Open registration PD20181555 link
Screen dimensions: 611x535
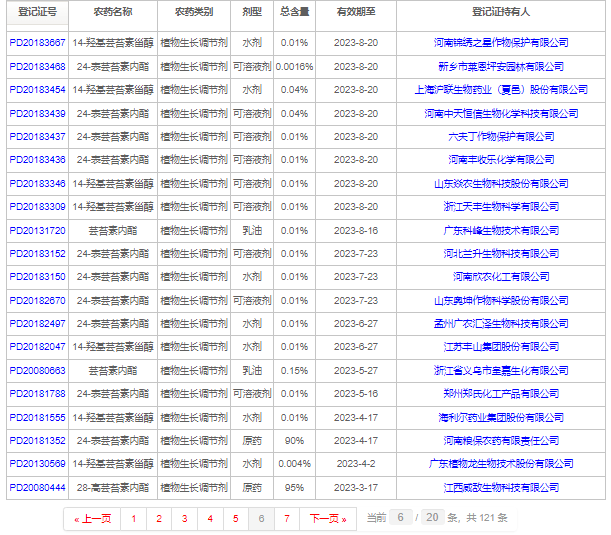(x=37, y=418)
